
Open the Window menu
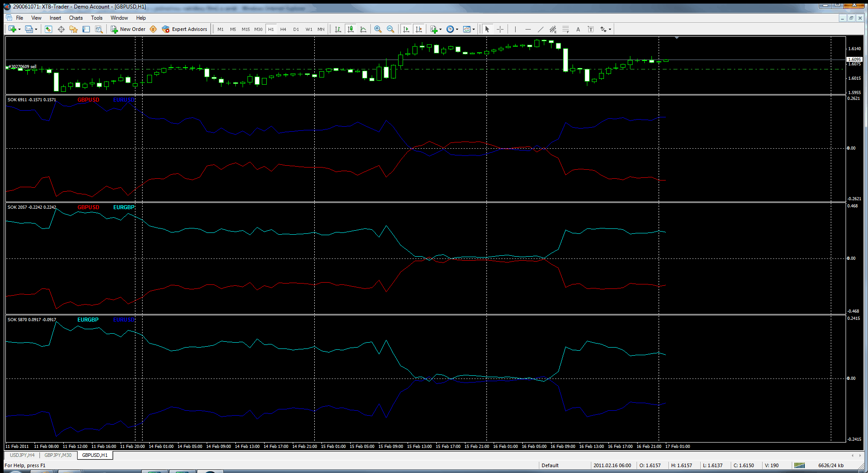119,18
